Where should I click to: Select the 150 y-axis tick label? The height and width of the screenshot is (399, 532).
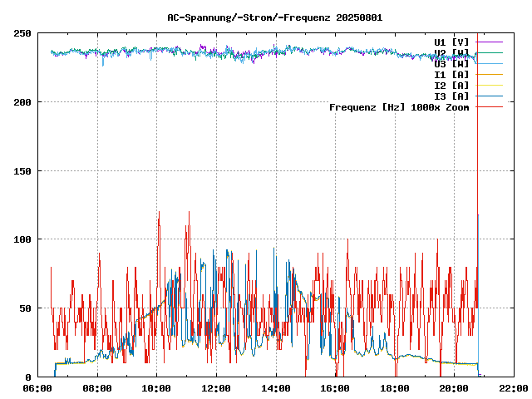pyautogui.click(x=22, y=170)
